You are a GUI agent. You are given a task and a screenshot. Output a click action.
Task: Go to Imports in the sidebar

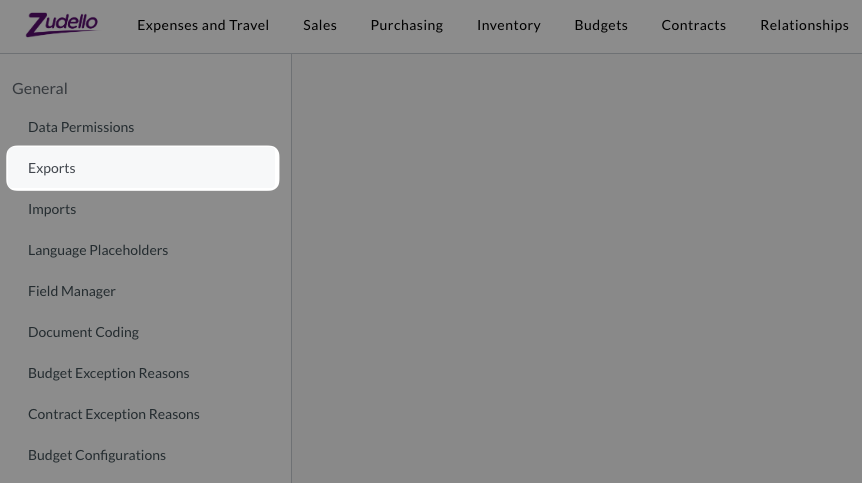point(52,209)
